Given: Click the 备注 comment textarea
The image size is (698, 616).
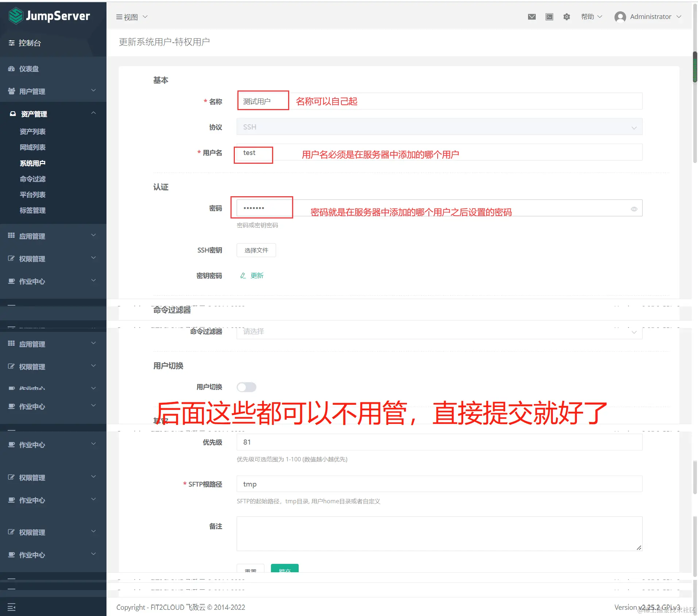Looking at the screenshot, I should (x=439, y=534).
